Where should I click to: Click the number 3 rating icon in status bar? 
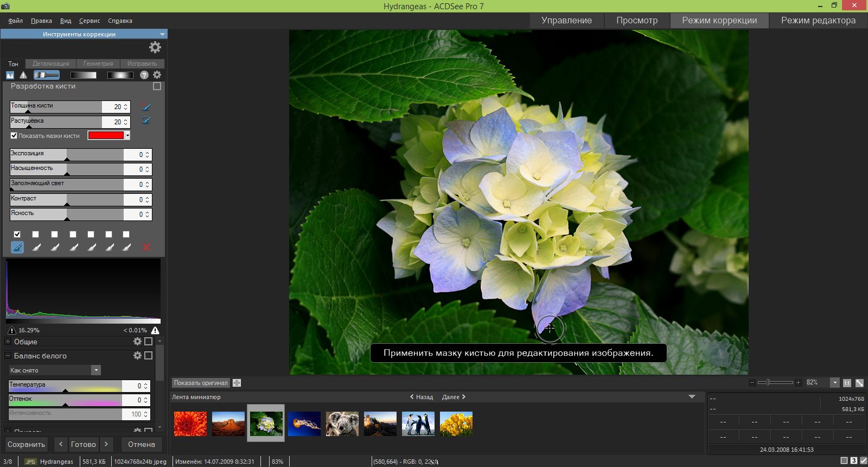tap(854, 460)
